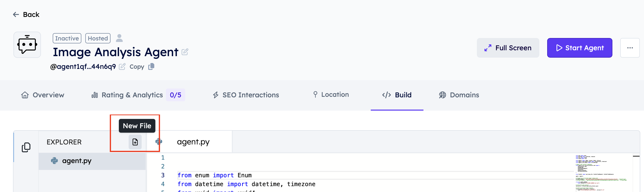
Task: Select the Build tab
Action: coord(397,95)
